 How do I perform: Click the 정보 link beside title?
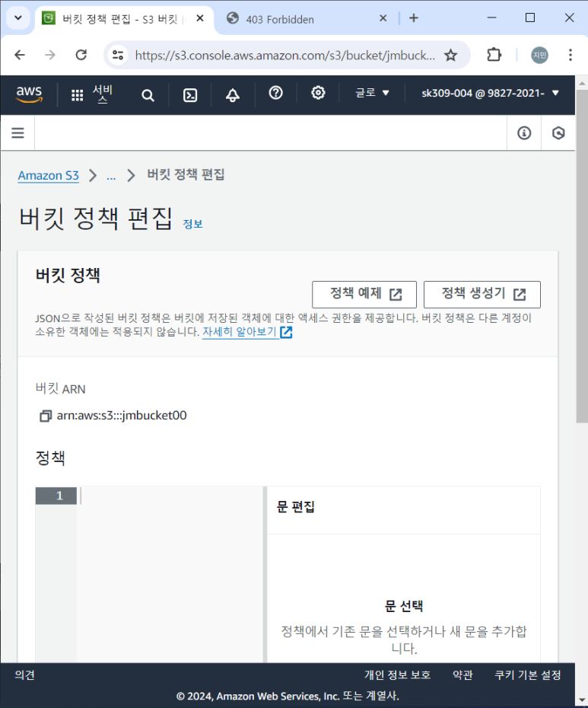click(x=193, y=224)
